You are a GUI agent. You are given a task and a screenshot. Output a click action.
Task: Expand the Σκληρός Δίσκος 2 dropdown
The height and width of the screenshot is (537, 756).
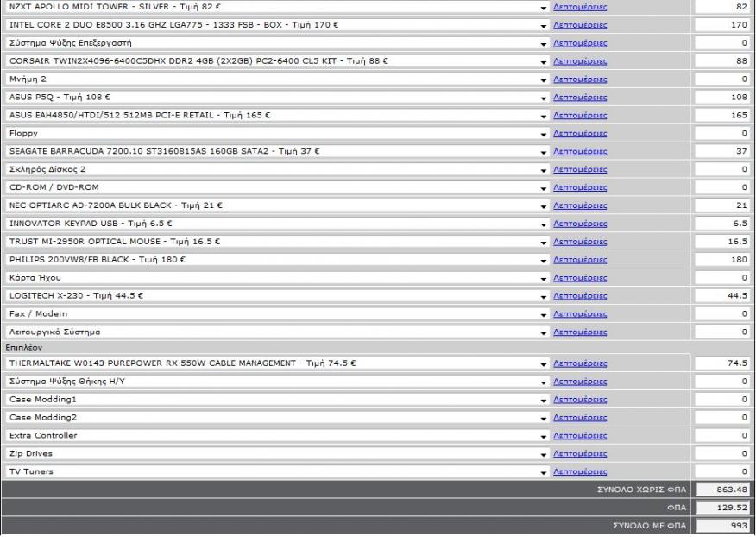(276, 169)
